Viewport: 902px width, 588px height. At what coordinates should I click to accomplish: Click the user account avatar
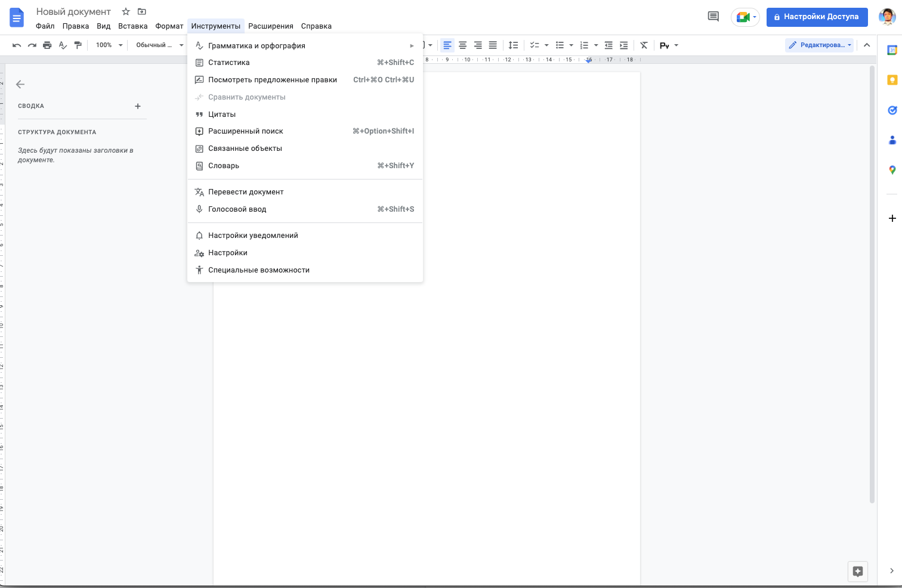point(887,17)
